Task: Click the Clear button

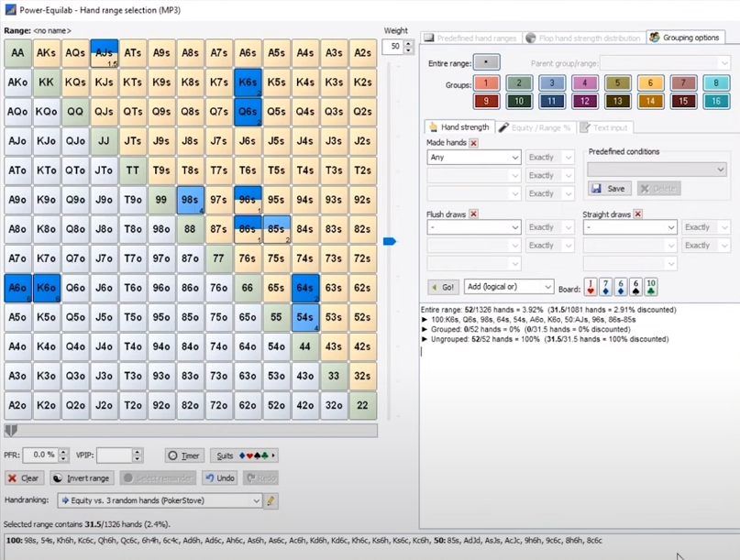Action: (x=24, y=478)
